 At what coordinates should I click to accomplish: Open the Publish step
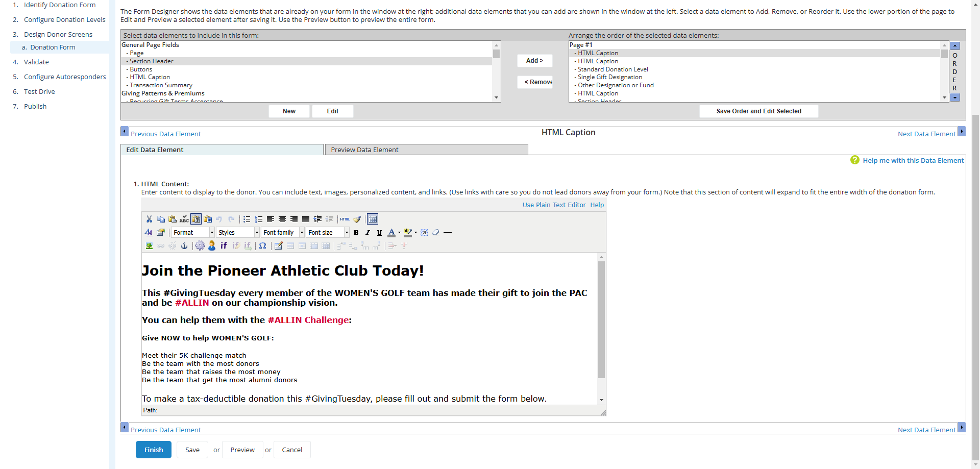click(35, 106)
